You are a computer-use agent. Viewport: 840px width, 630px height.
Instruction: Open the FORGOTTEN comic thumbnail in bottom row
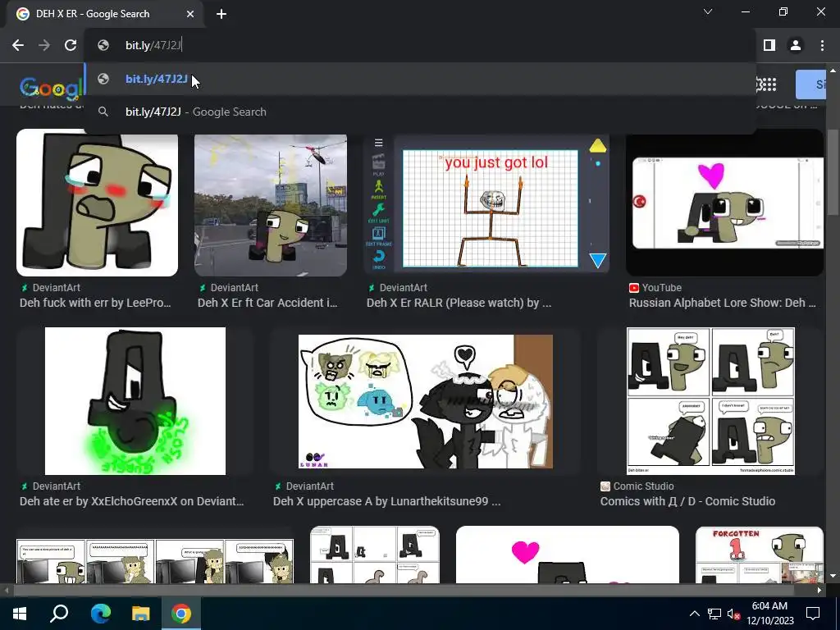coord(759,555)
